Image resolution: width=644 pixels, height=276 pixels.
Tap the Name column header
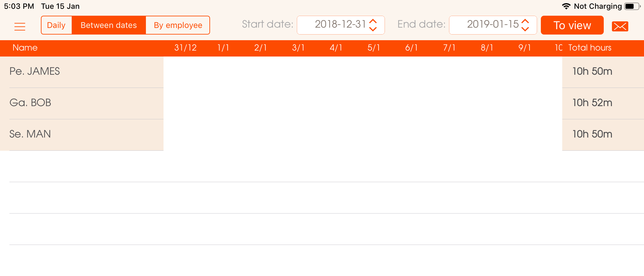tap(25, 48)
